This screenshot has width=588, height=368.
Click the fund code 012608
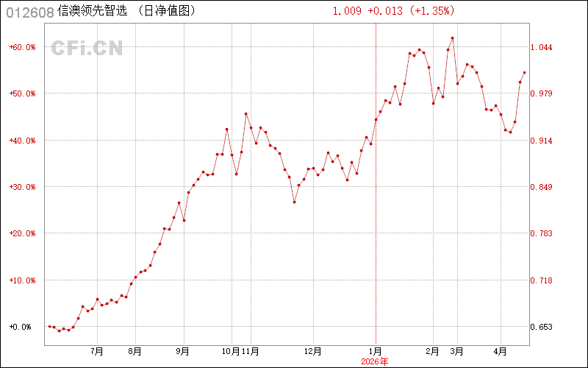[x=29, y=11]
